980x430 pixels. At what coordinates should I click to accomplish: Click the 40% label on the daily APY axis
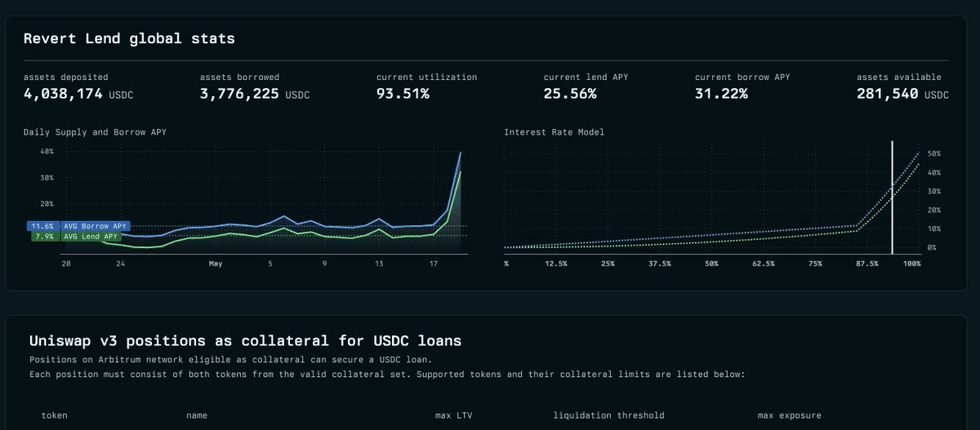[47, 151]
